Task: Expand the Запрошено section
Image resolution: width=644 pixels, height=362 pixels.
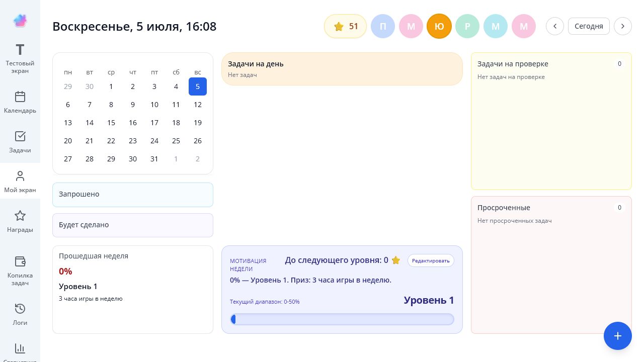Action: pos(133,195)
